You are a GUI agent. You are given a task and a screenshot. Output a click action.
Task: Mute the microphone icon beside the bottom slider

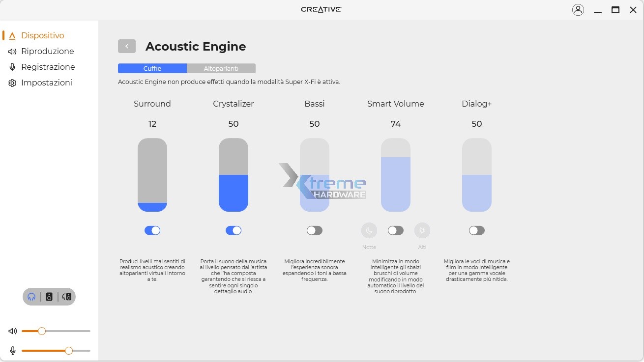(x=13, y=351)
